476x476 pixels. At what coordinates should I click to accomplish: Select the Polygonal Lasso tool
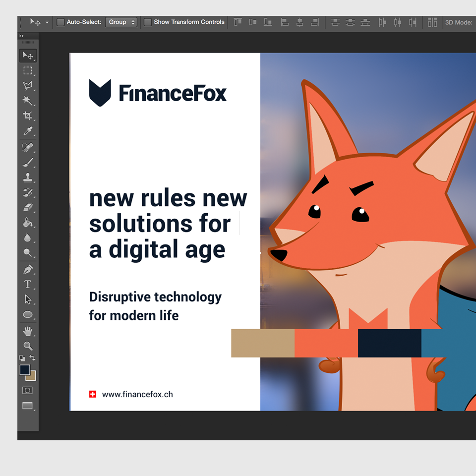click(28, 86)
